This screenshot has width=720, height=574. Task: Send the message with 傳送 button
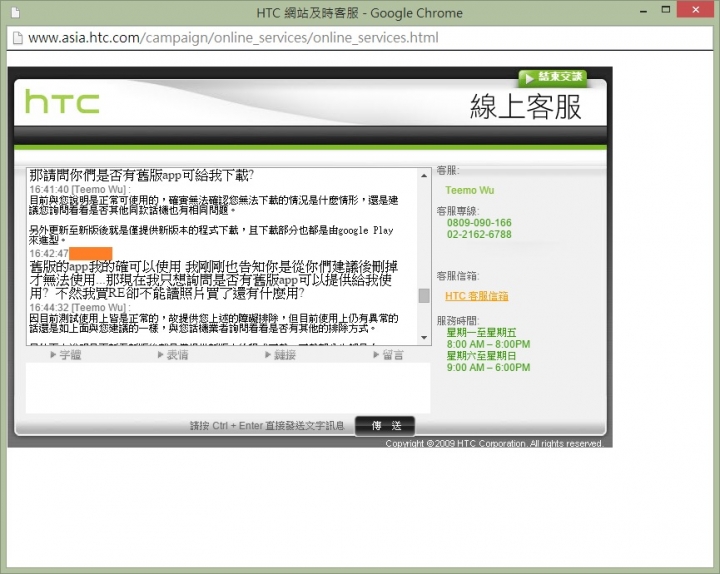pos(385,426)
